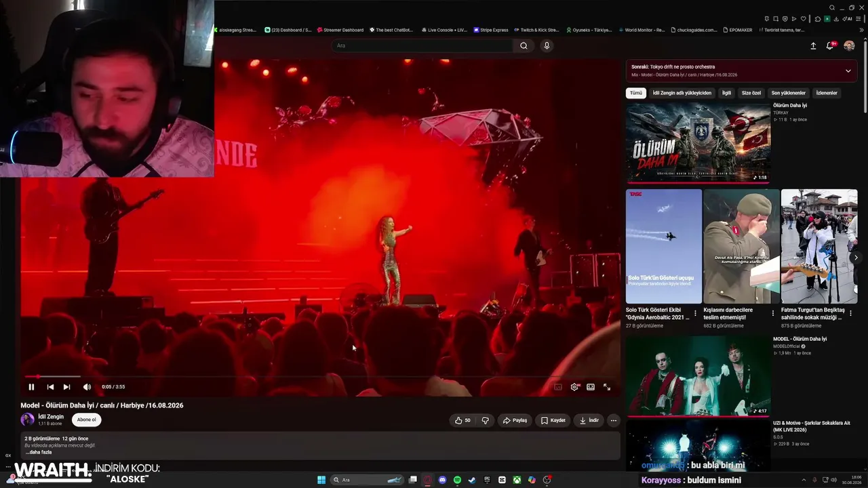Show next shorts with the arrow
868x488 pixels.
click(856, 258)
